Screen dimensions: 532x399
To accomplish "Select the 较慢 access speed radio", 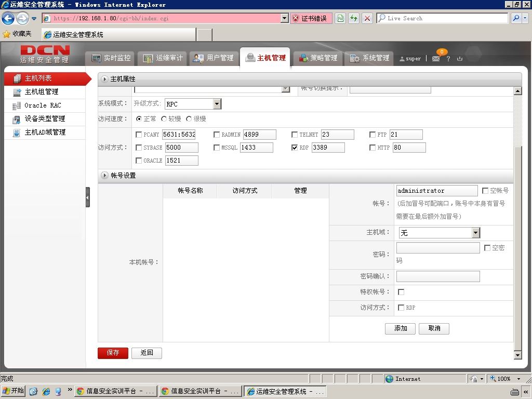I will [164, 119].
